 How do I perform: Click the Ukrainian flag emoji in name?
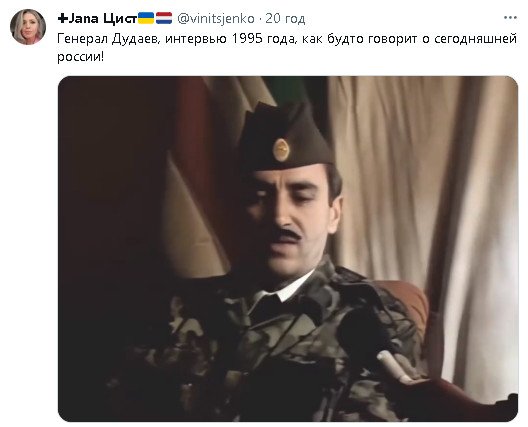point(146,18)
